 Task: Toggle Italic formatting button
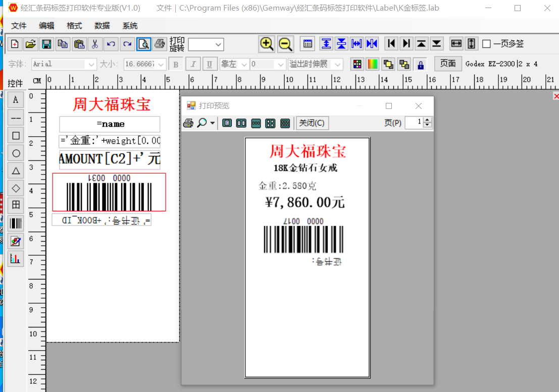click(193, 65)
